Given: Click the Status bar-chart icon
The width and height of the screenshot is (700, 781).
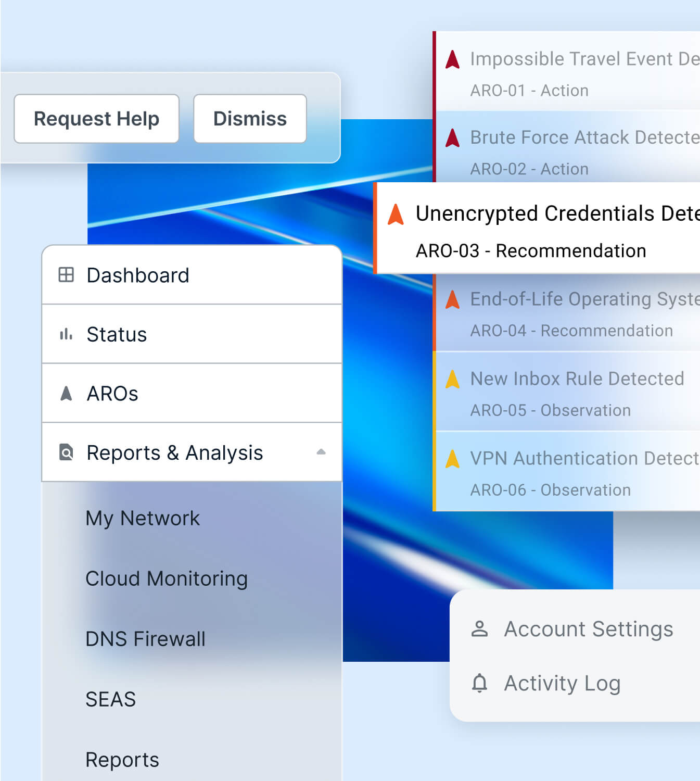Looking at the screenshot, I should pos(65,334).
